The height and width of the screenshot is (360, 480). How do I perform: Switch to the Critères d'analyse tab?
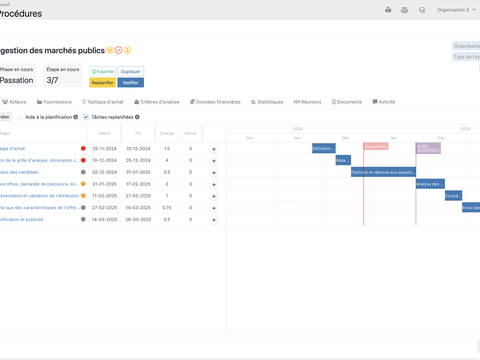(x=157, y=102)
